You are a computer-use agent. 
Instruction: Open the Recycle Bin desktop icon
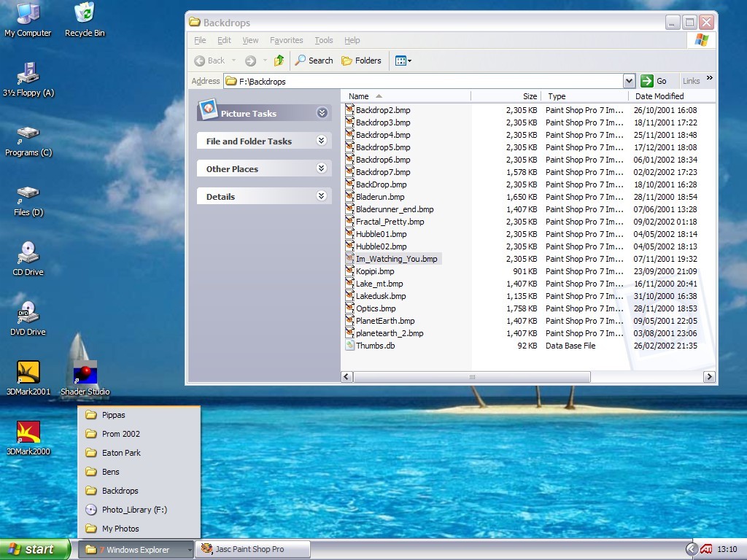click(x=85, y=19)
